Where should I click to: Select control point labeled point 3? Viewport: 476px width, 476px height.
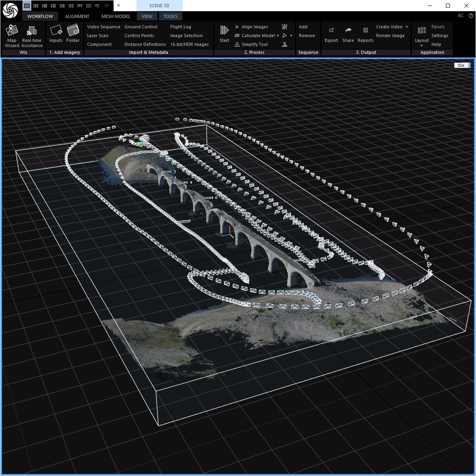[169, 171]
